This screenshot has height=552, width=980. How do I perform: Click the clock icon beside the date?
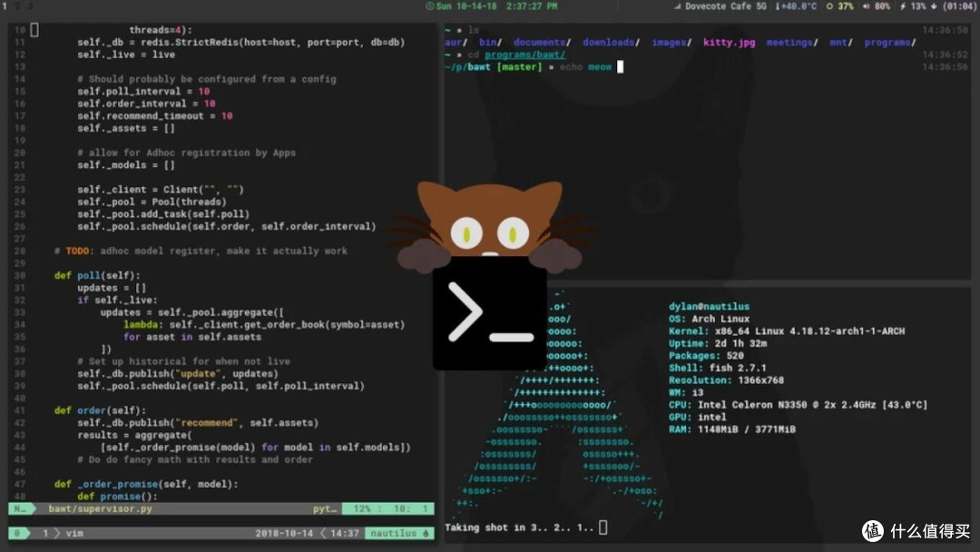(x=430, y=6)
